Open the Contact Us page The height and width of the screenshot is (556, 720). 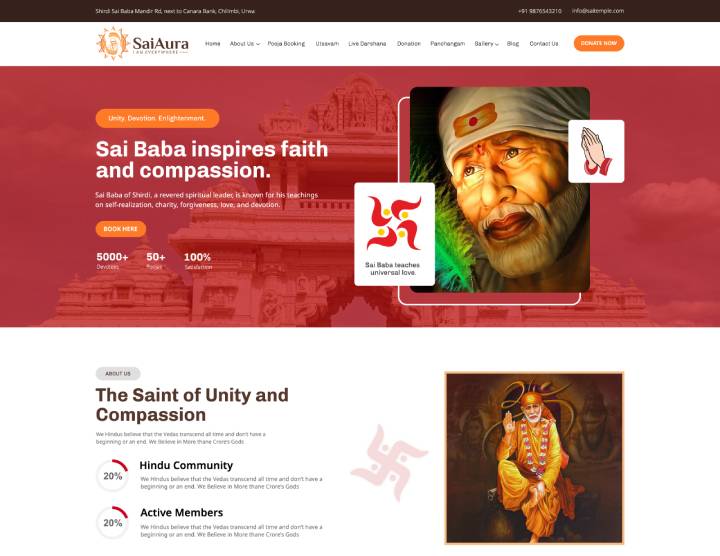(544, 44)
